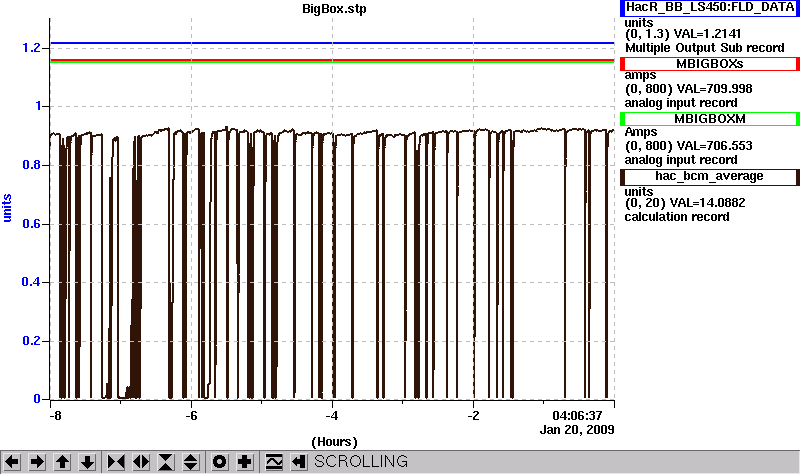Pan the plot right with the right arrow

click(37, 462)
